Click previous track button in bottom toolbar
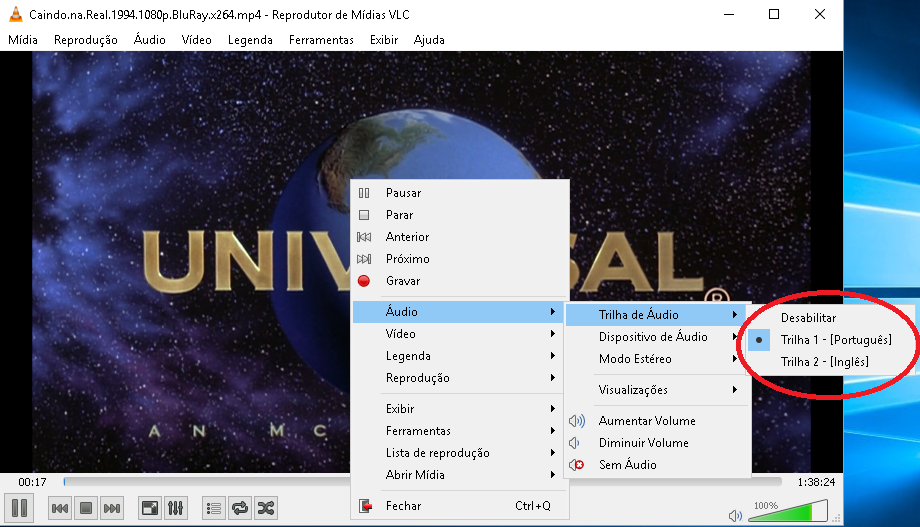The image size is (920, 527). [60, 508]
